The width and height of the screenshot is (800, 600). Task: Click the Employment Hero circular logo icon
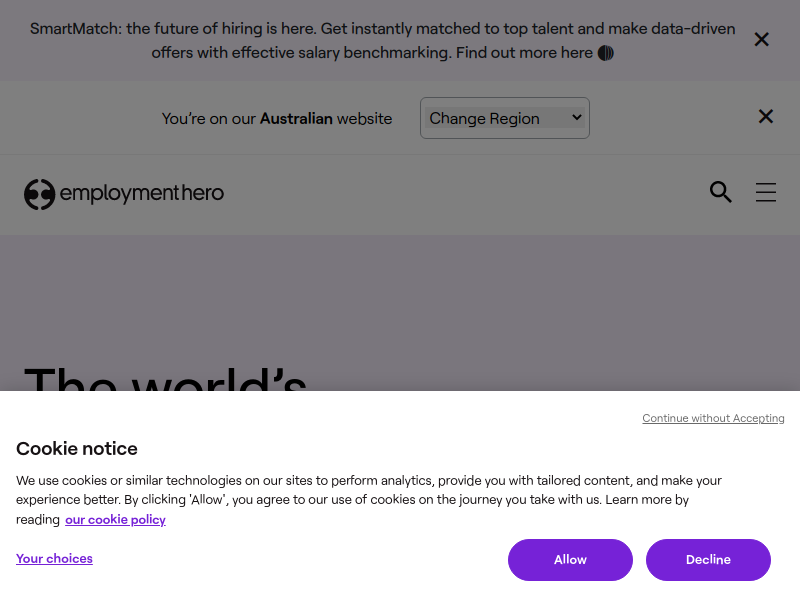[39, 194]
